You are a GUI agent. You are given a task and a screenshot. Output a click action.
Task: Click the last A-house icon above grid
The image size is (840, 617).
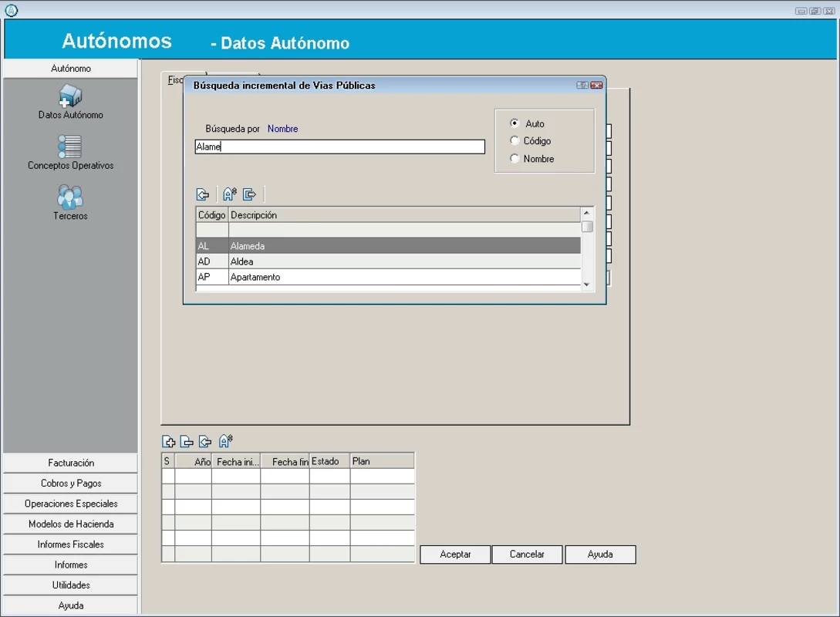pos(225,441)
